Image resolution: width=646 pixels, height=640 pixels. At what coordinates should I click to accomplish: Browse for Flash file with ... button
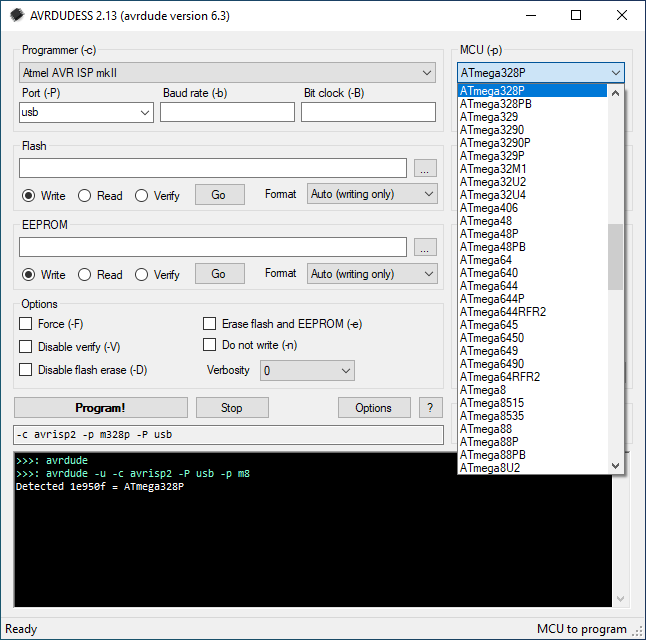[425, 168]
